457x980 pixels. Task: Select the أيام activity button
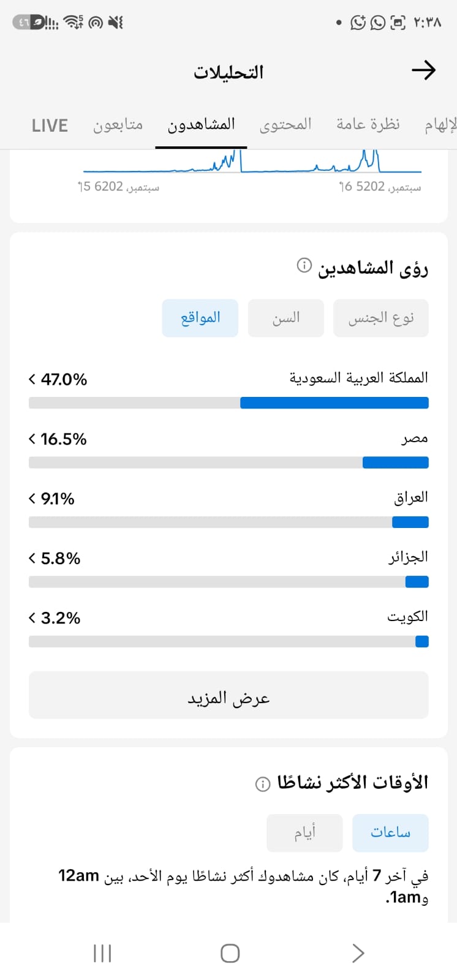pos(304,833)
